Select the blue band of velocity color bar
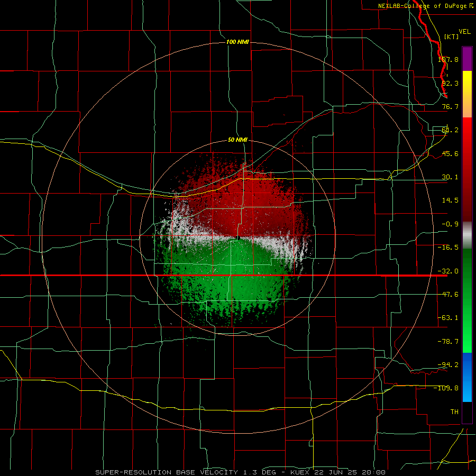Image resolution: width=476 pixels, height=476 pixels. (x=467, y=377)
